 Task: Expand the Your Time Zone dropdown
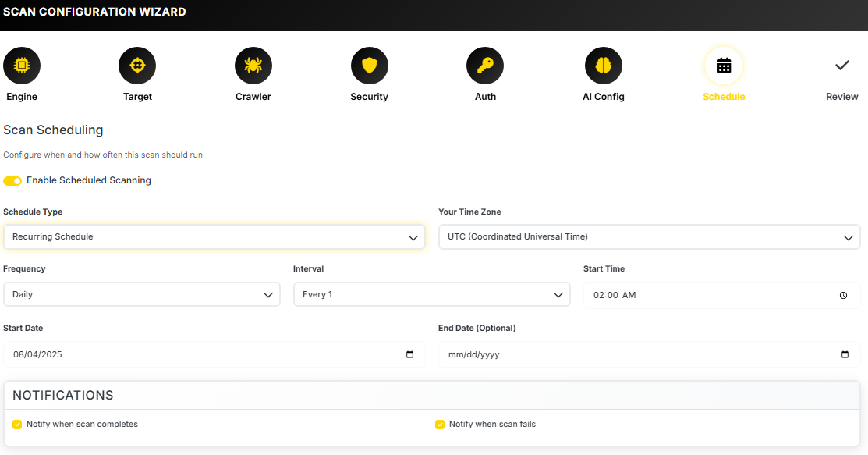(649, 237)
